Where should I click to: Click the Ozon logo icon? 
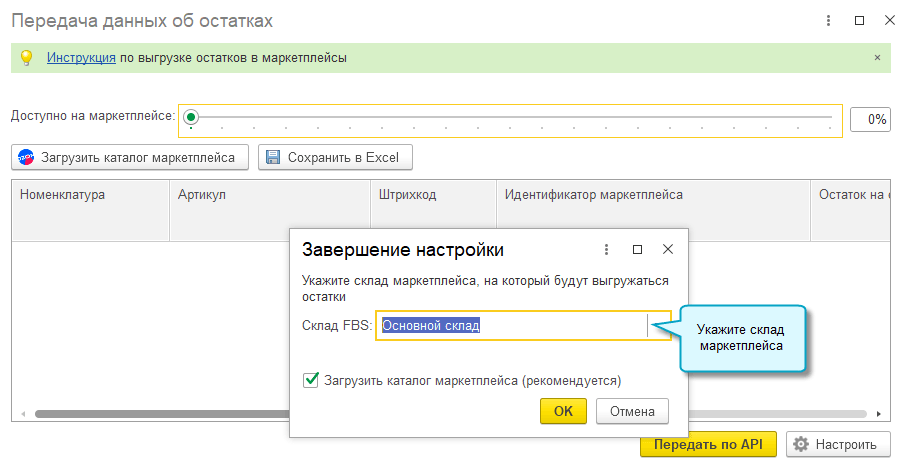26,157
